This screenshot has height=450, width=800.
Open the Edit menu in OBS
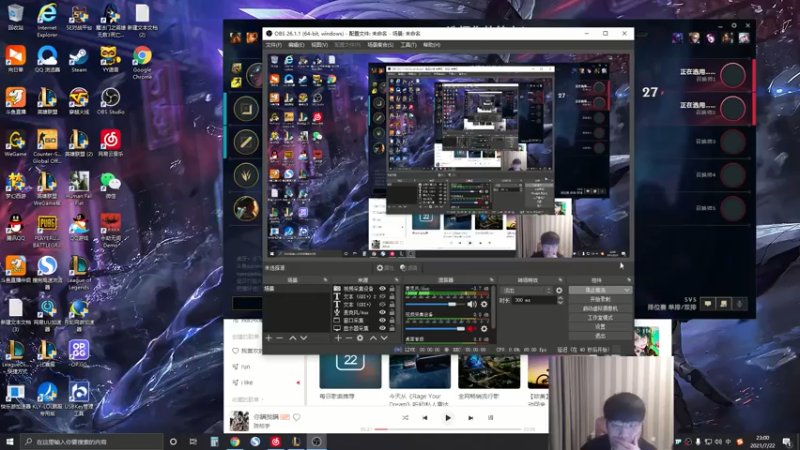pyautogui.click(x=296, y=45)
